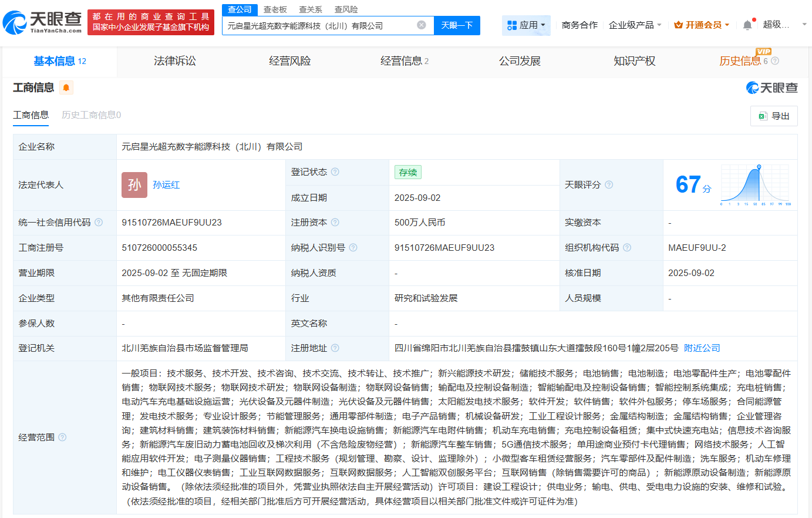
Task: Click the help icon next to 天眼评分
Action: (x=609, y=184)
